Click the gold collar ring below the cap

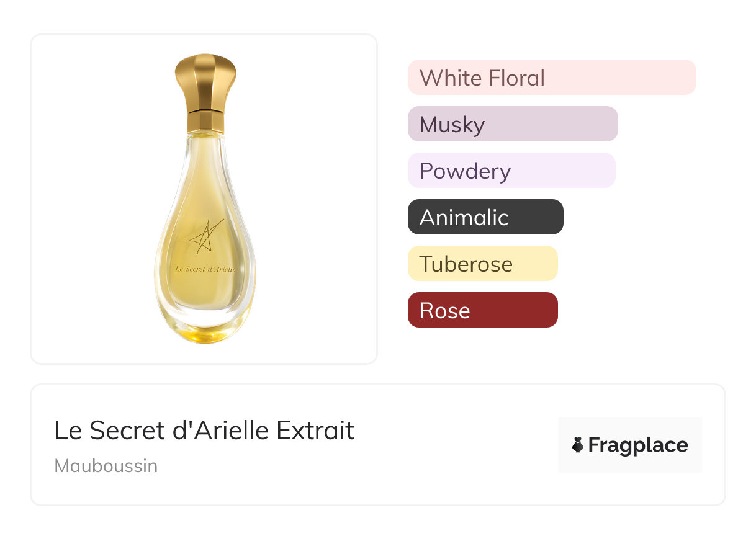click(205, 120)
